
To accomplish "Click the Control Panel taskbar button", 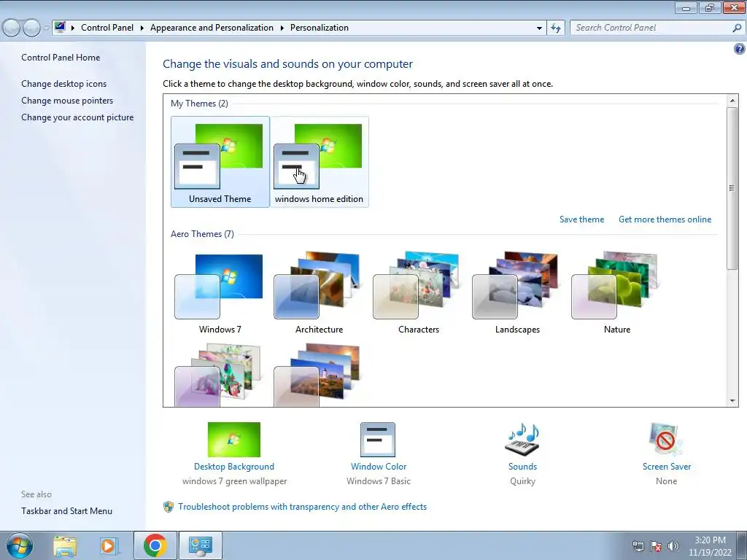I will 200,545.
